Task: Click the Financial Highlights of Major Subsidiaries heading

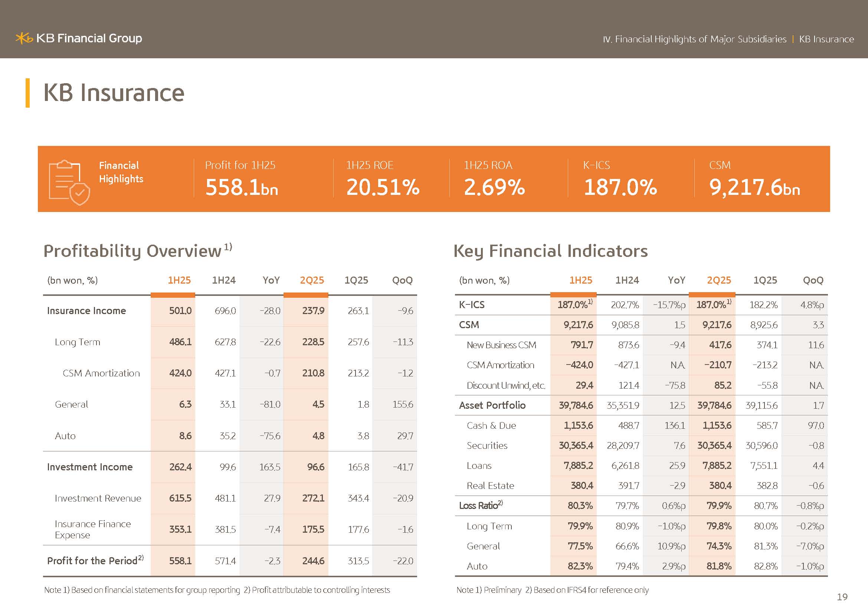Action: (x=694, y=39)
